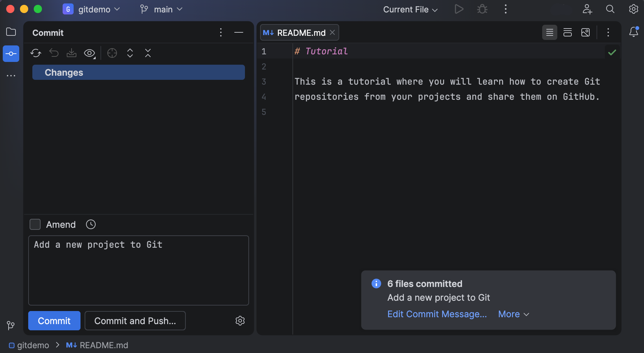Image resolution: width=644 pixels, height=353 pixels.
Task: Select the Changes node
Action: click(x=139, y=72)
